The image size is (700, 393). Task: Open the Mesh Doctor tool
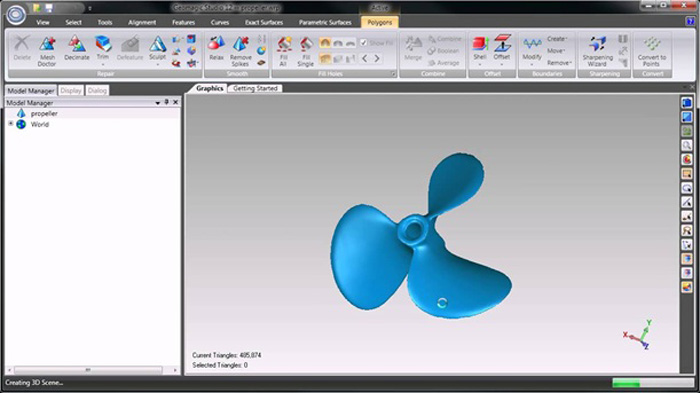[x=47, y=51]
